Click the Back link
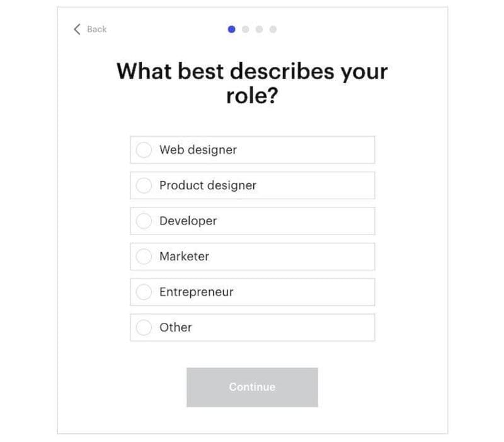 point(94,29)
